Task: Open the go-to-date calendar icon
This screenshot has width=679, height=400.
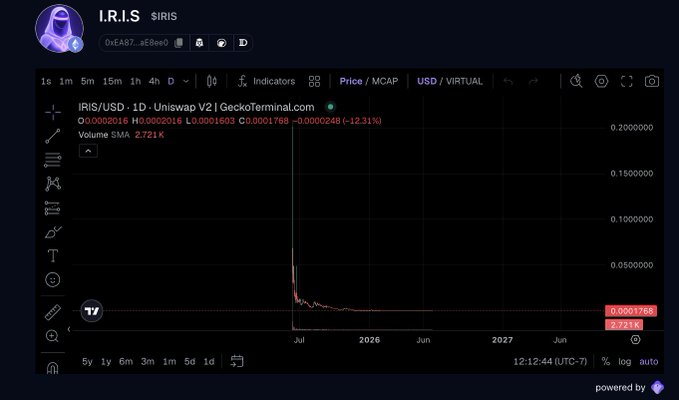Action: (237, 361)
